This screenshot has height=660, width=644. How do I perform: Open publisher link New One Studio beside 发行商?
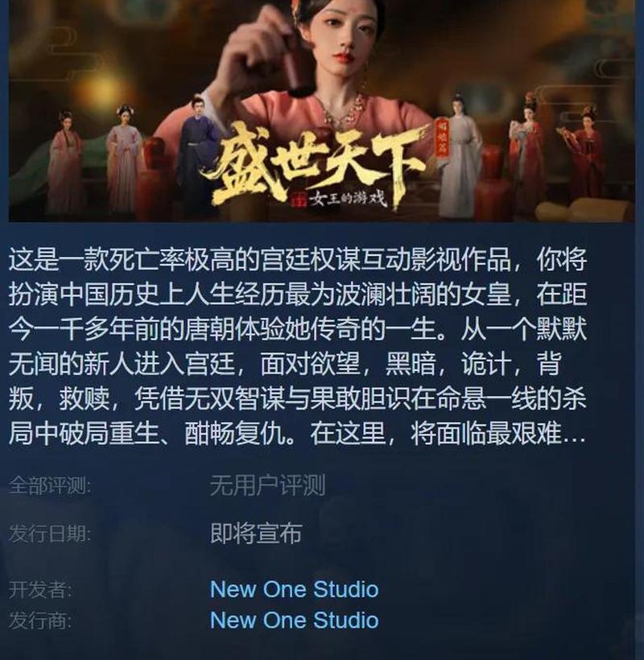[x=294, y=621]
